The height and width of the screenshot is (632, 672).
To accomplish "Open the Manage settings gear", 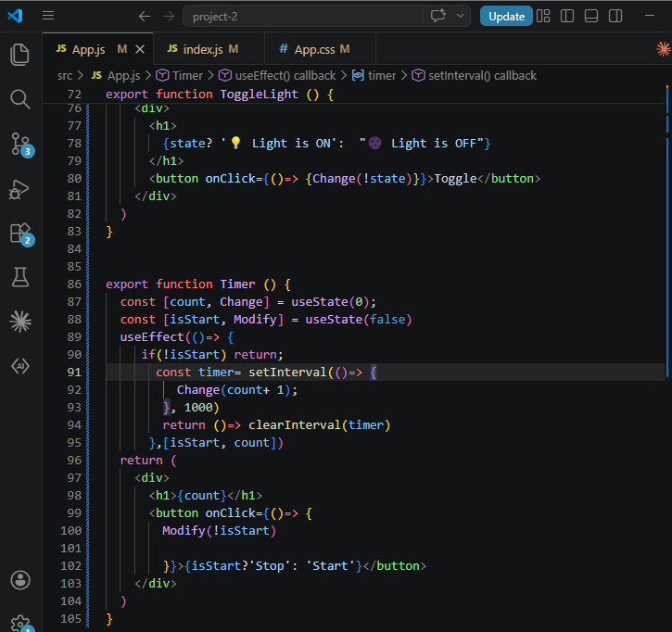I will point(19,624).
